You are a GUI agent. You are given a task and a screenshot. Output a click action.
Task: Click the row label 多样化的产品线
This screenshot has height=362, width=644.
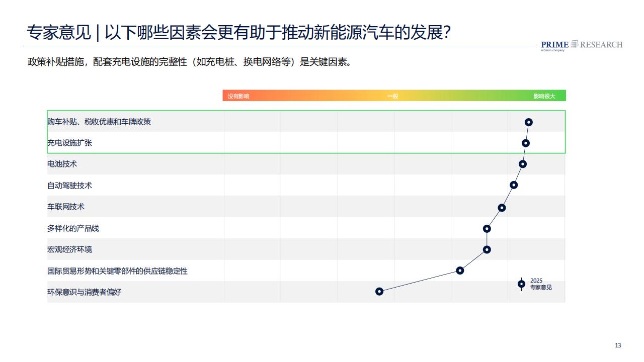(73, 228)
